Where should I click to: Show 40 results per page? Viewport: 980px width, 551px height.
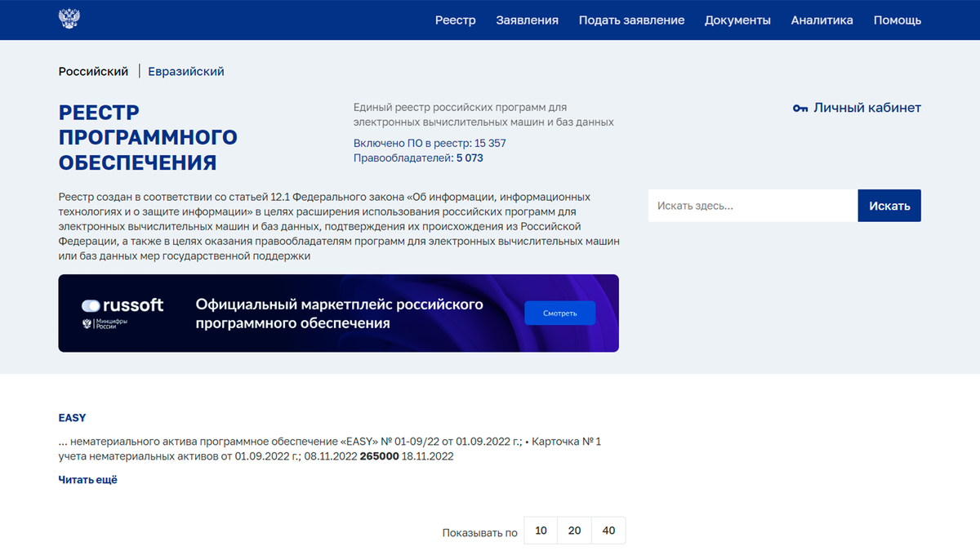(x=608, y=530)
